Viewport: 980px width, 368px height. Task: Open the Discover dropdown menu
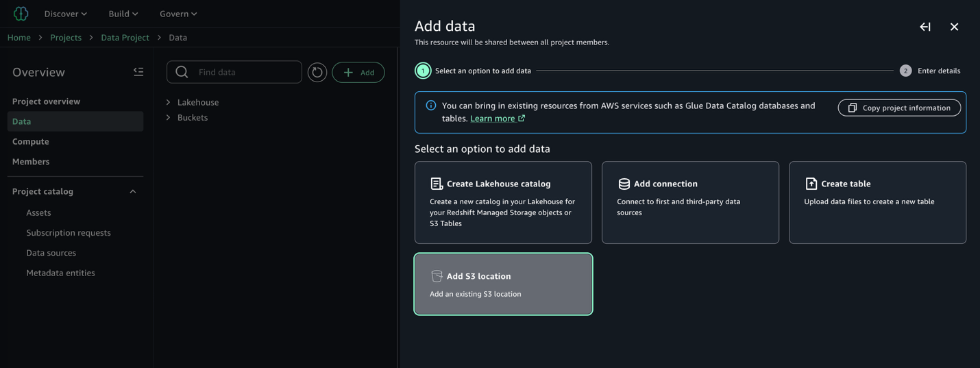click(66, 14)
